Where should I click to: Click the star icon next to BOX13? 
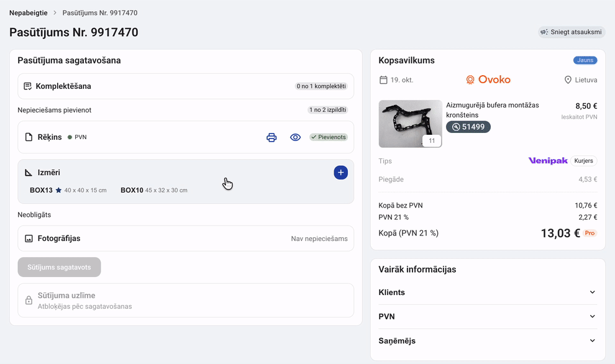tap(58, 190)
